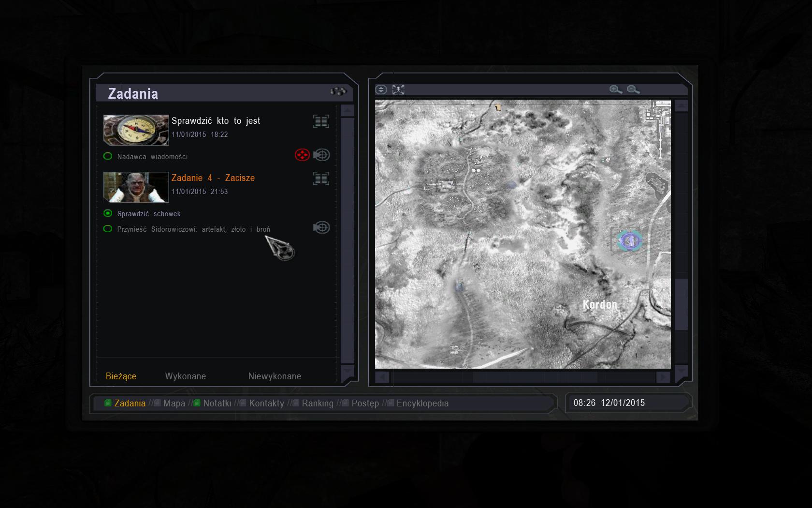This screenshot has width=812, height=508.
Task: Show 'Nadawca wiadomości' target on map
Action: pyautogui.click(x=321, y=155)
